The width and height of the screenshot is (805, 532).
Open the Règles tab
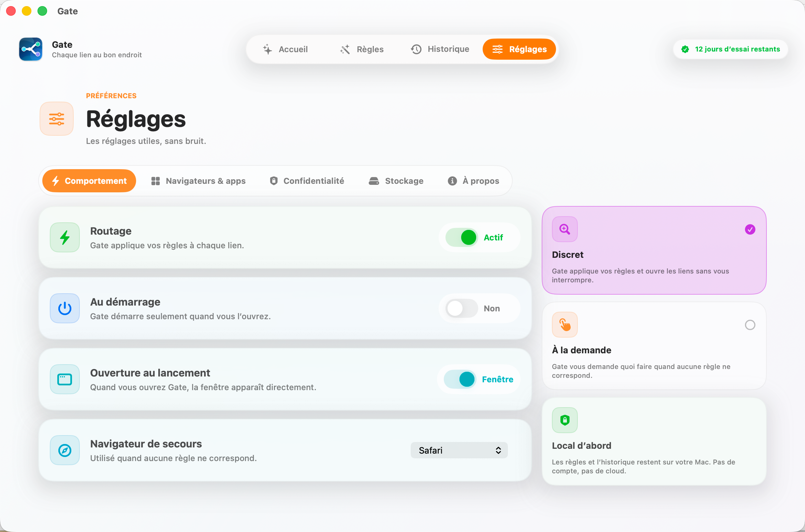pyautogui.click(x=362, y=49)
